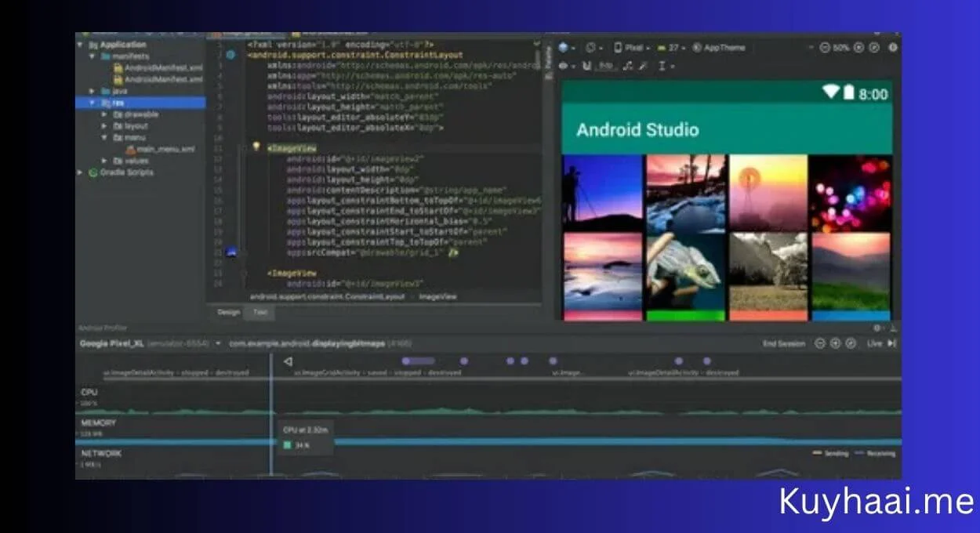Switch to the Text tab
Screen dimensions: 980x533
(x=260, y=312)
